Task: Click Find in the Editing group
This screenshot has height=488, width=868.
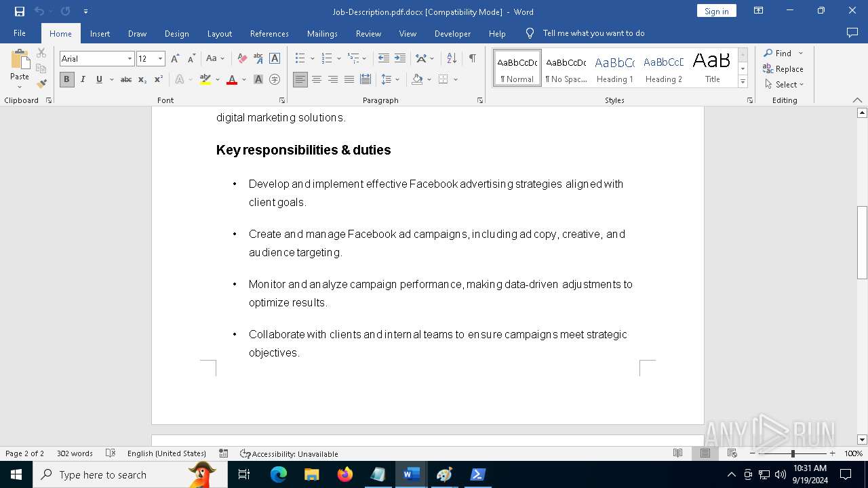Action: (778, 53)
